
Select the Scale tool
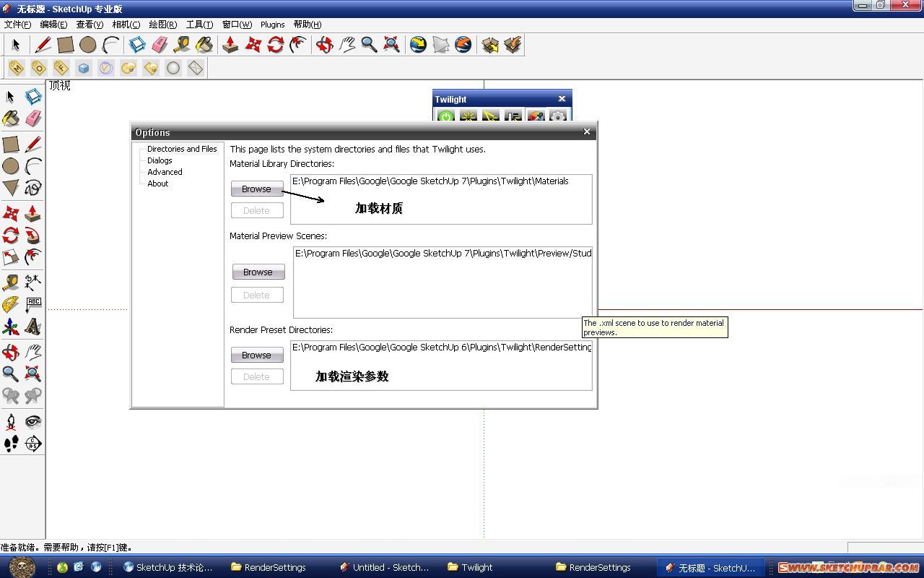(11, 256)
